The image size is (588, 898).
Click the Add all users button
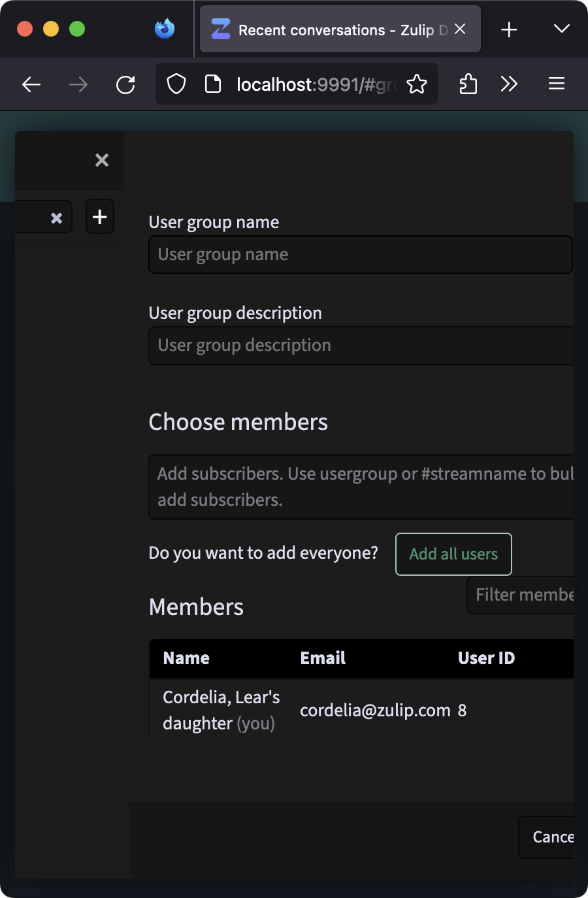pyautogui.click(x=453, y=554)
